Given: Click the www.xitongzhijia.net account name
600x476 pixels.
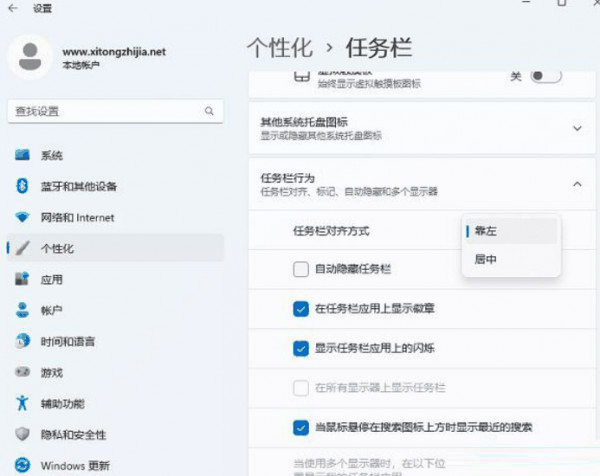Looking at the screenshot, I should coord(114,52).
